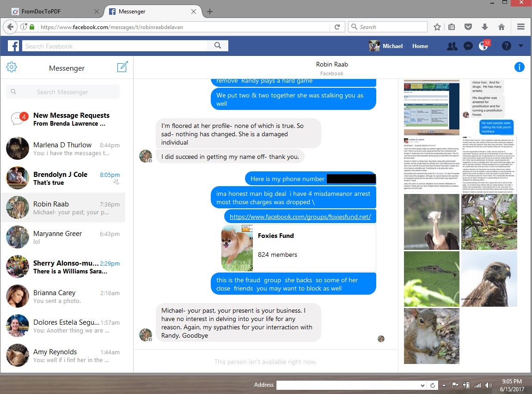View notifications globe with 12 badge
This screenshot has width=532, height=394.
(x=483, y=45)
